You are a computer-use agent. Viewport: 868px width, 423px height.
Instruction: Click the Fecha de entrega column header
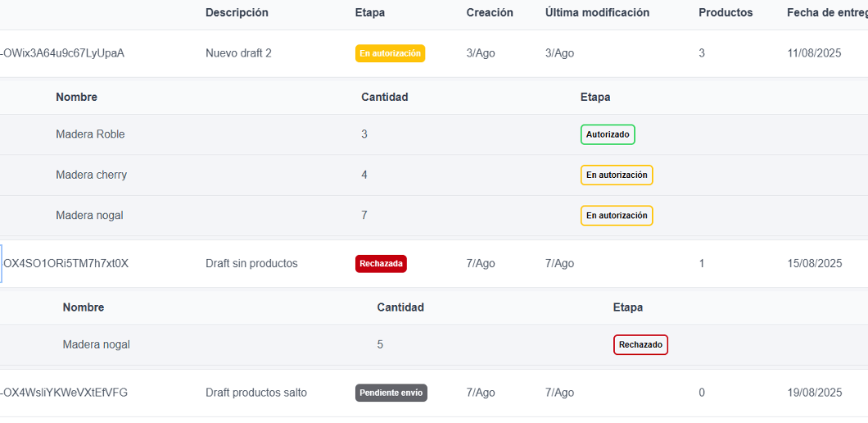pos(825,12)
